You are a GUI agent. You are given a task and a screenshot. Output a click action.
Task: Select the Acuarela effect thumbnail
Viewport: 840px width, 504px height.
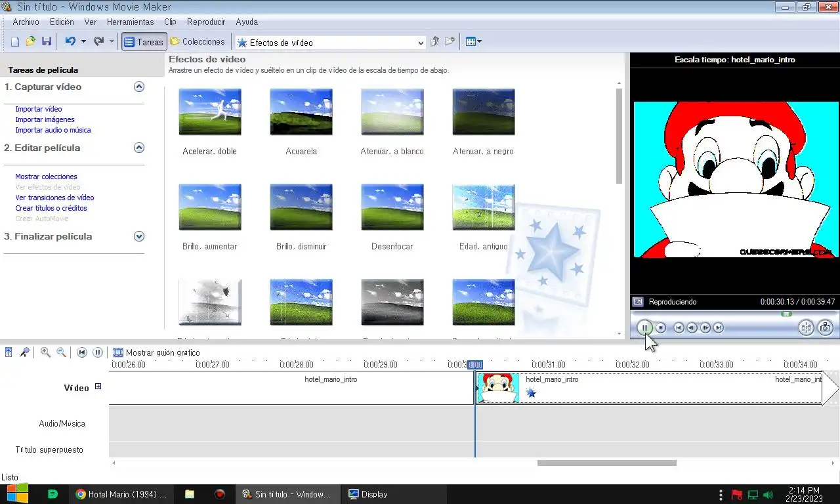pyautogui.click(x=301, y=112)
